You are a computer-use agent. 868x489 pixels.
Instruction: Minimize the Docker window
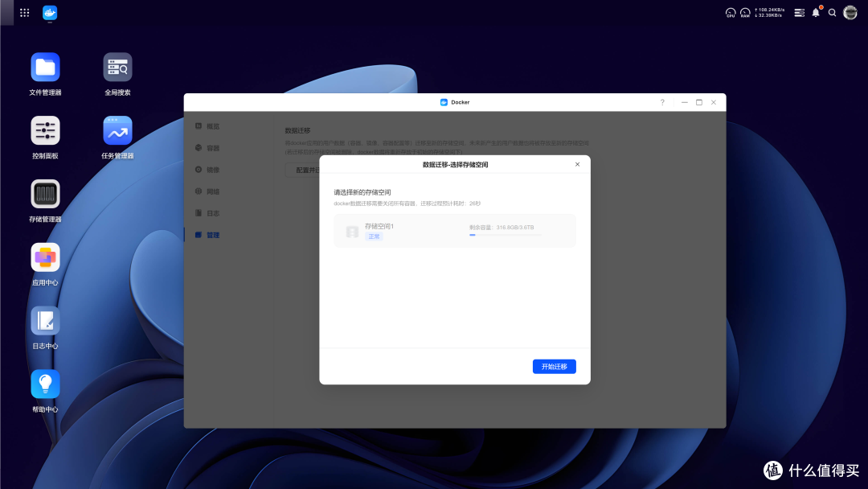coord(685,102)
